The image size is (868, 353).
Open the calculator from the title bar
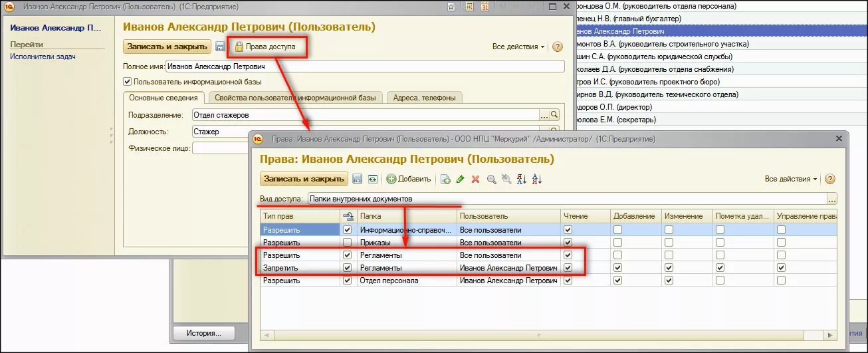(469, 7)
